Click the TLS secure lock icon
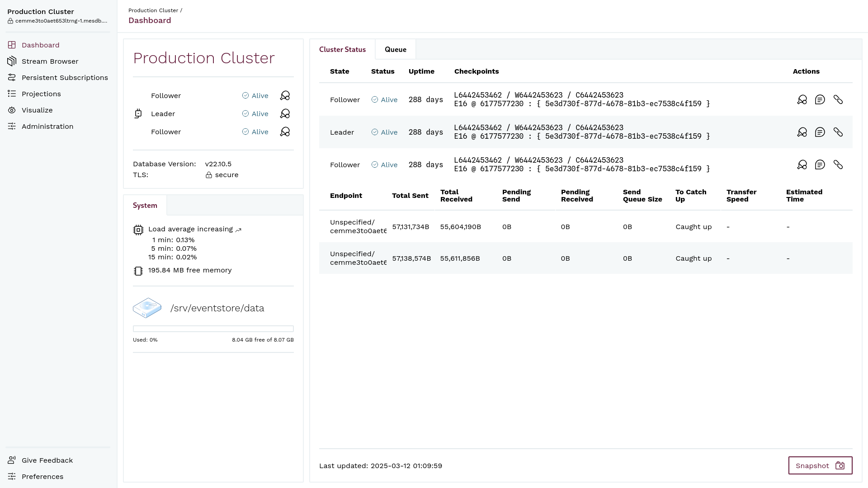 (209, 175)
